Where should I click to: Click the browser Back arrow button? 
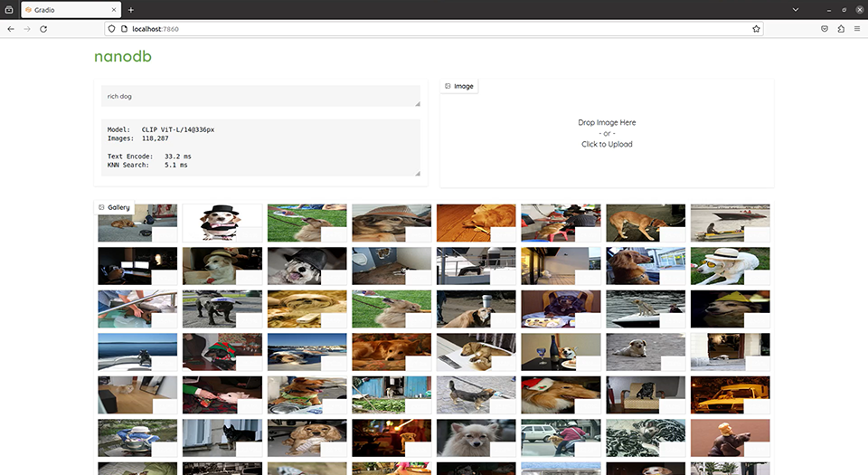[11, 29]
